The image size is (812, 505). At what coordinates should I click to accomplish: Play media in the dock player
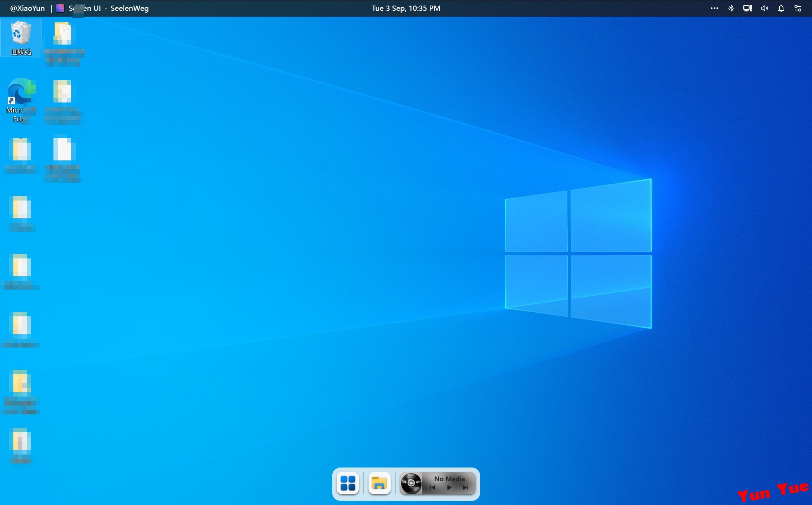click(449, 488)
